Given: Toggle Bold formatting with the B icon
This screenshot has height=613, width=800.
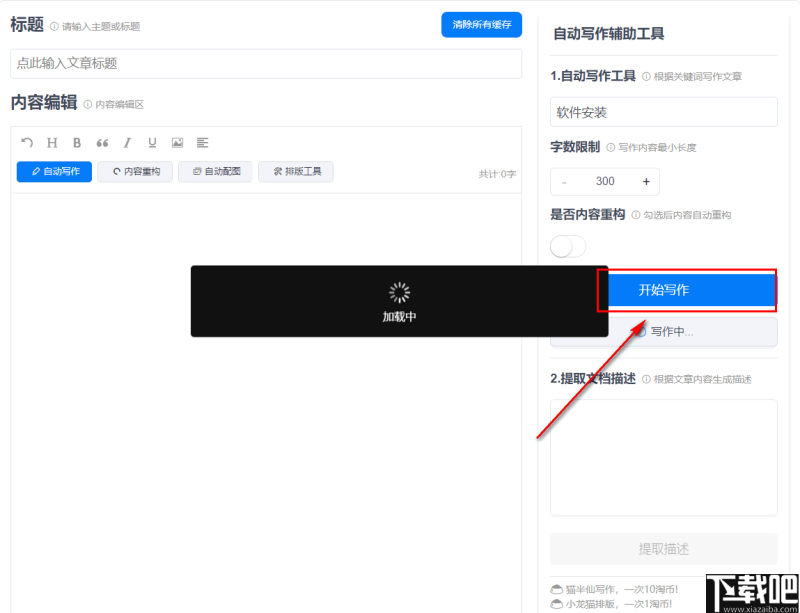Looking at the screenshot, I should (x=76, y=142).
